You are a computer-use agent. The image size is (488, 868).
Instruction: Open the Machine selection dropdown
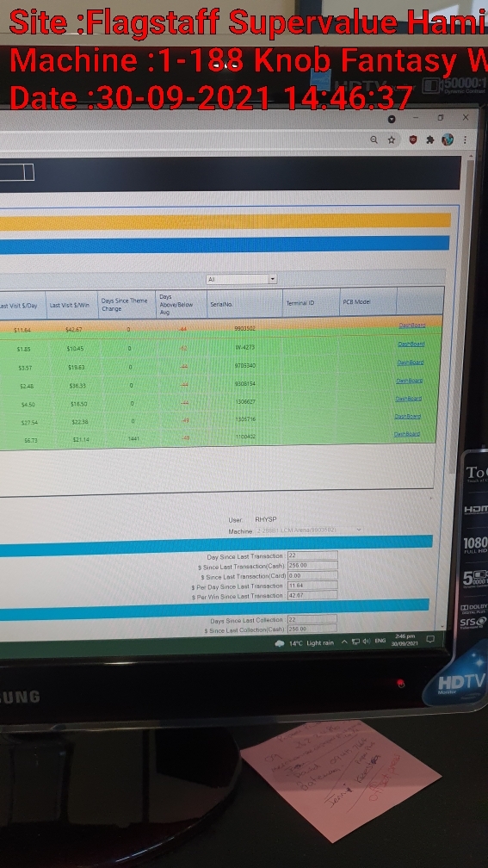pos(311,530)
